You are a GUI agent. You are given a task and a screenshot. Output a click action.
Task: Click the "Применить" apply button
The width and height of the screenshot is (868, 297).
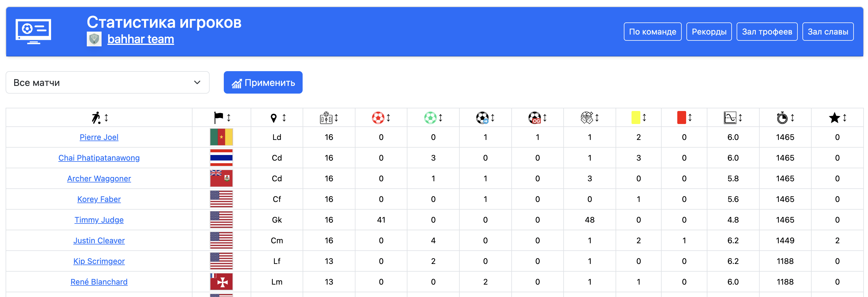(x=263, y=83)
